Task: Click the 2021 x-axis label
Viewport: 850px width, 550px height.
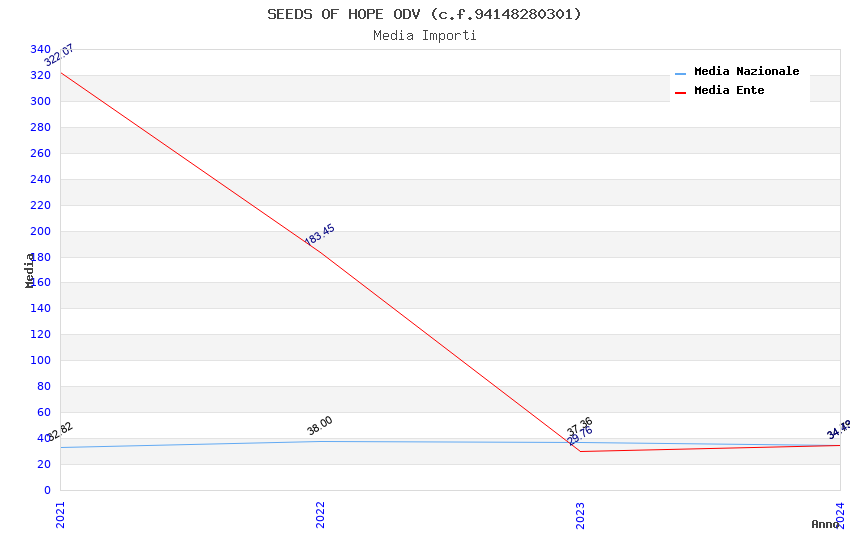Action: (x=60, y=515)
